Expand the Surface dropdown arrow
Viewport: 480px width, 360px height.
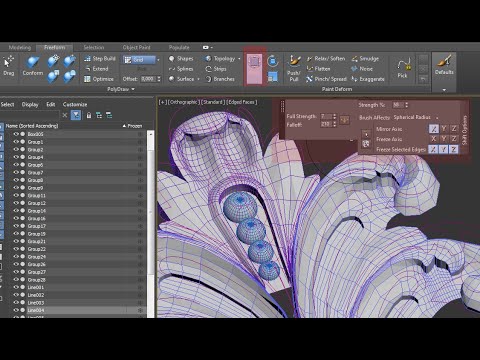[x=198, y=79]
